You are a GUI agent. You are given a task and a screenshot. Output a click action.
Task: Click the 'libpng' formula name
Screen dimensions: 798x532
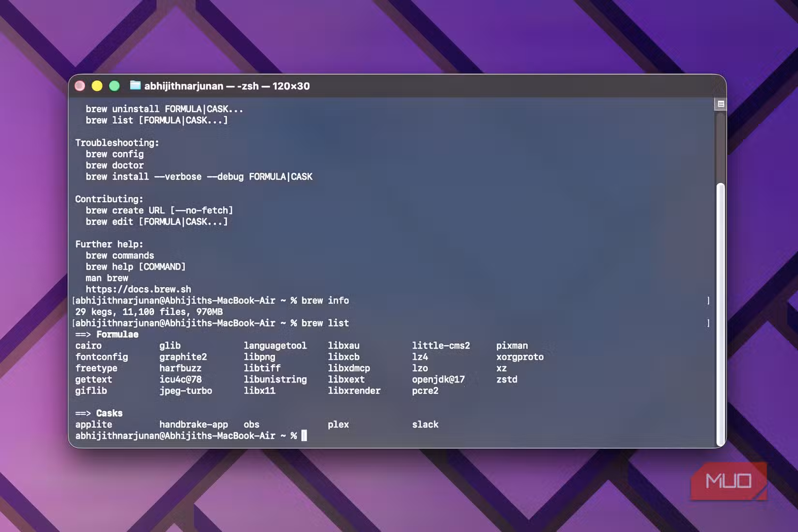point(259,357)
